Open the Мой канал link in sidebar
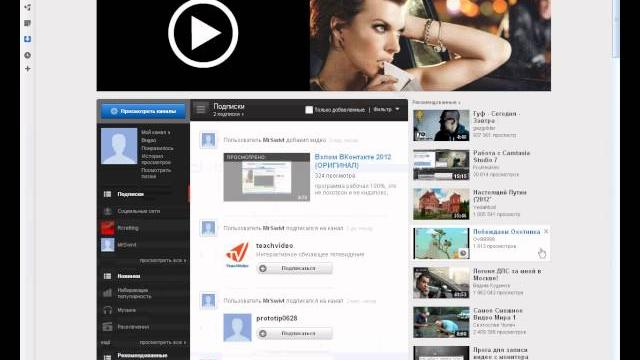The width and height of the screenshot is (640, 360). 156,132
